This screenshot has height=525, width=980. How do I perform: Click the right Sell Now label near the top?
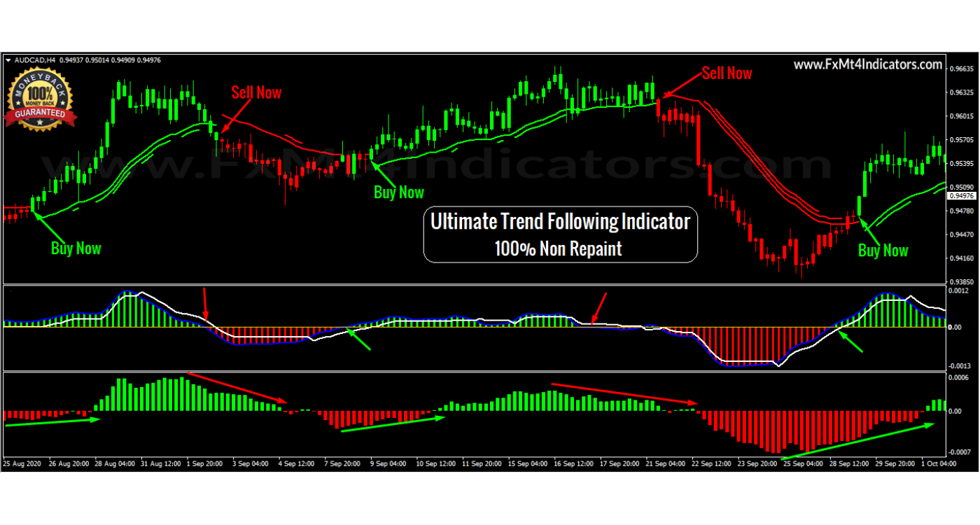click(x=727, y=73)
